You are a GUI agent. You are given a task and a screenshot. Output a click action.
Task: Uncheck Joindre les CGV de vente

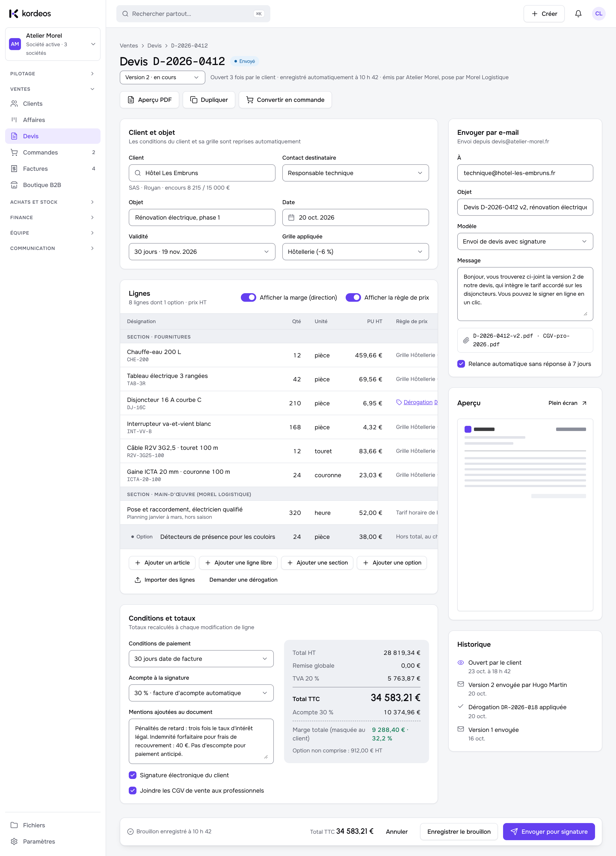click(132, 790)
